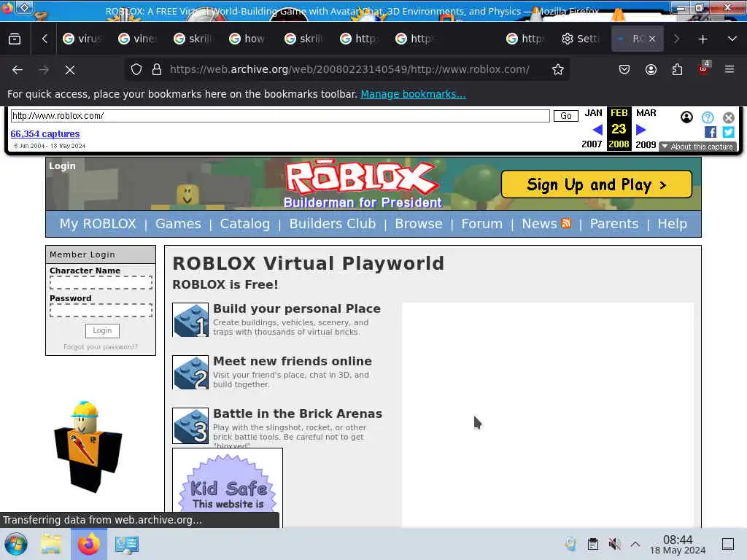Viewport: 747px width, 560px height.
Task: Click Wayback Machine URL input field
Action: pos(280,116)
